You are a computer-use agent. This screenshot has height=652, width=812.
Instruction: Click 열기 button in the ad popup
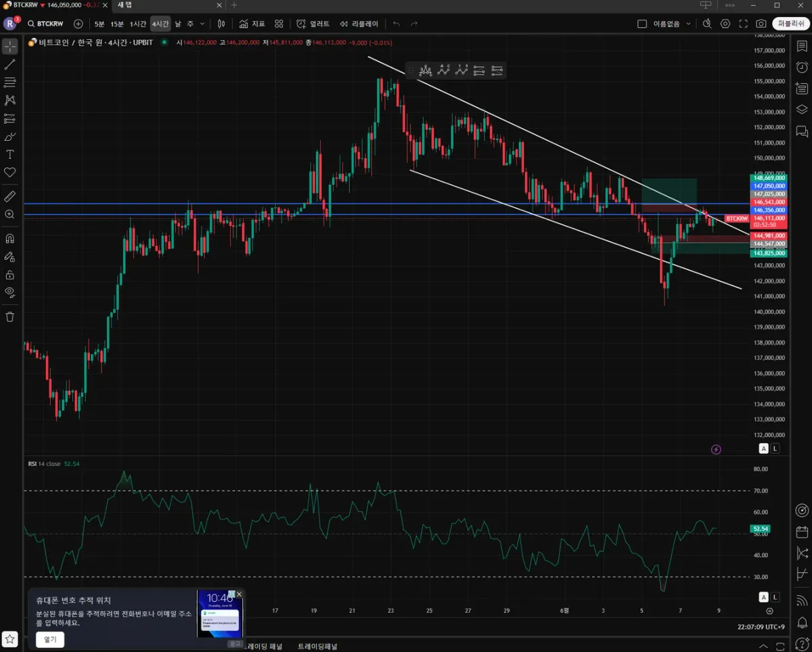(x=50, y=639)
